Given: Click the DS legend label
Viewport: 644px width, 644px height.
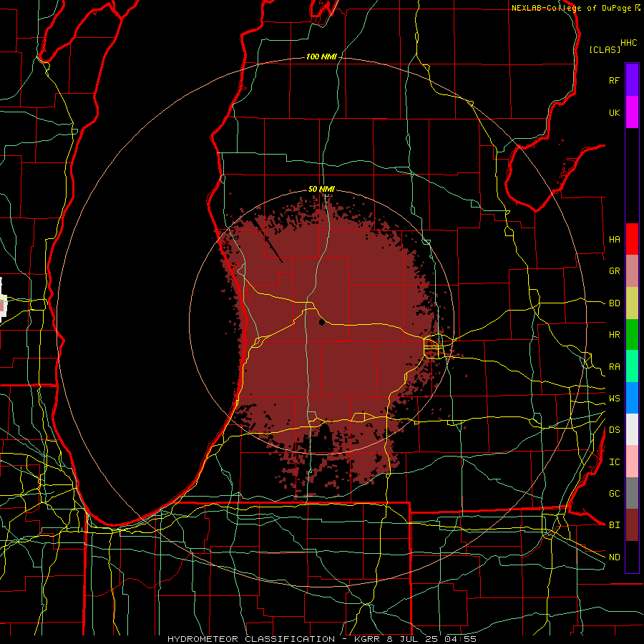Looking at the screenshot, I should (614, 430).
